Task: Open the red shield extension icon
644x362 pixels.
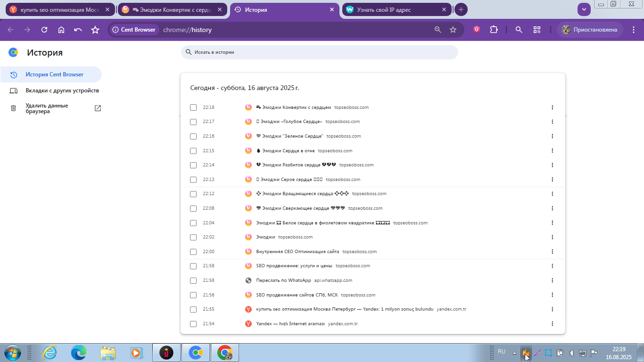Action: coord(477,30)
